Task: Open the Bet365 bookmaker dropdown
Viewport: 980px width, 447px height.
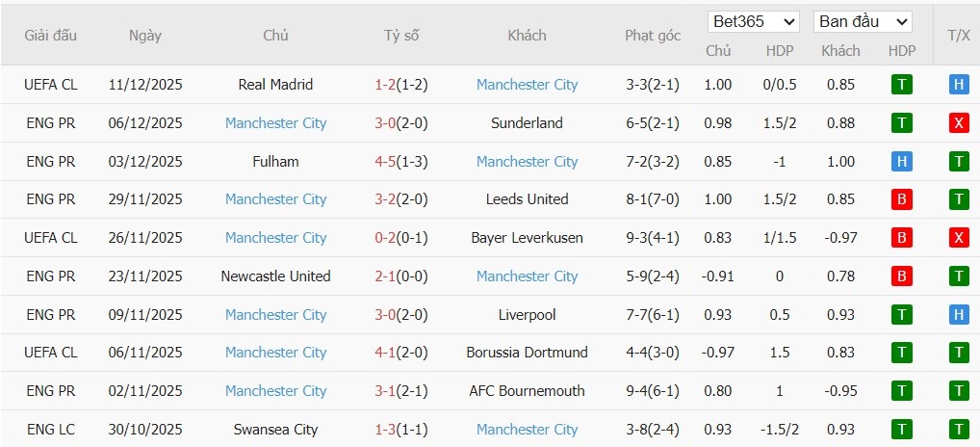Action: 754,21
